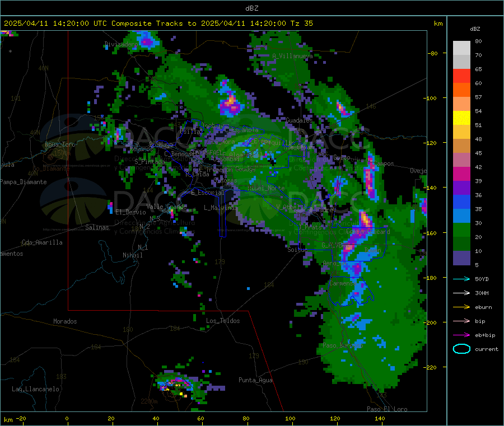Select the purple 36-39 dBZ swatch

click(461, 188)
